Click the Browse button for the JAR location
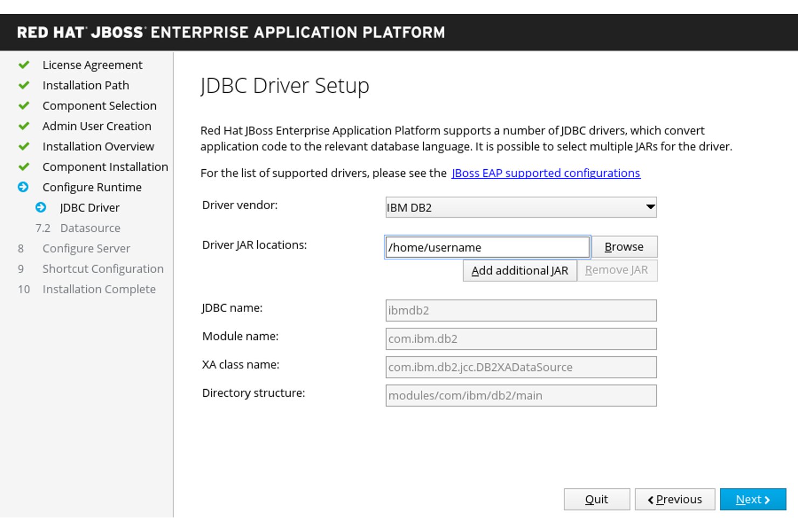The height and width of the screenshot is (532, 798). point(624,247)
